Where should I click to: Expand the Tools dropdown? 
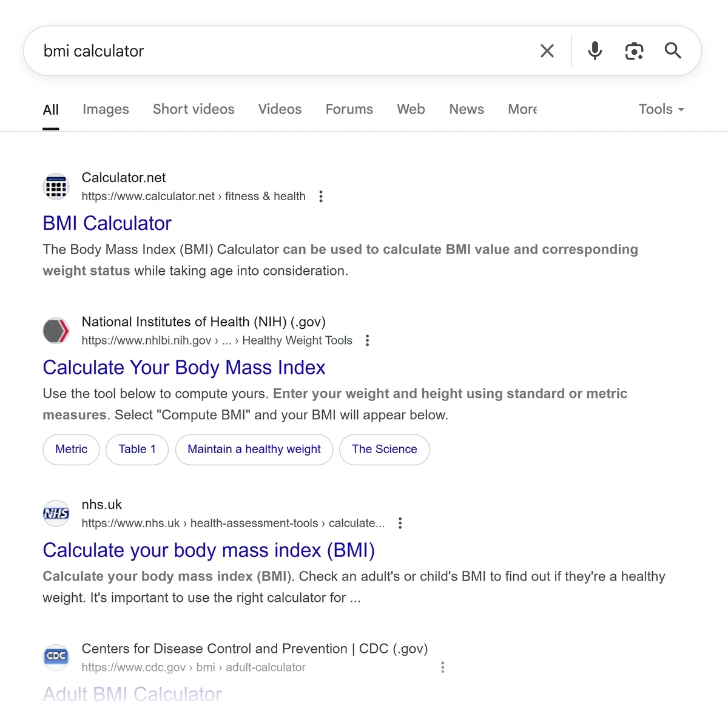661,109
